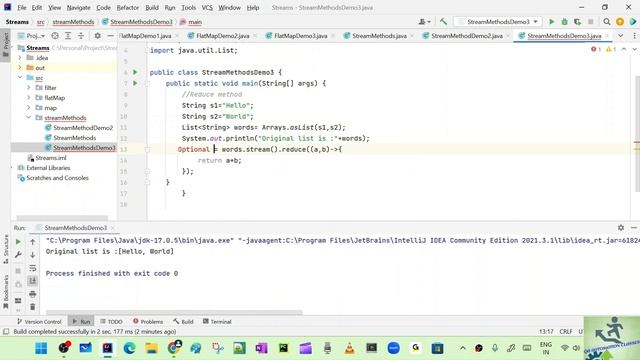Expand the .idea folder
Viewport: 640px width, 360px height.
tap(20, 58)
